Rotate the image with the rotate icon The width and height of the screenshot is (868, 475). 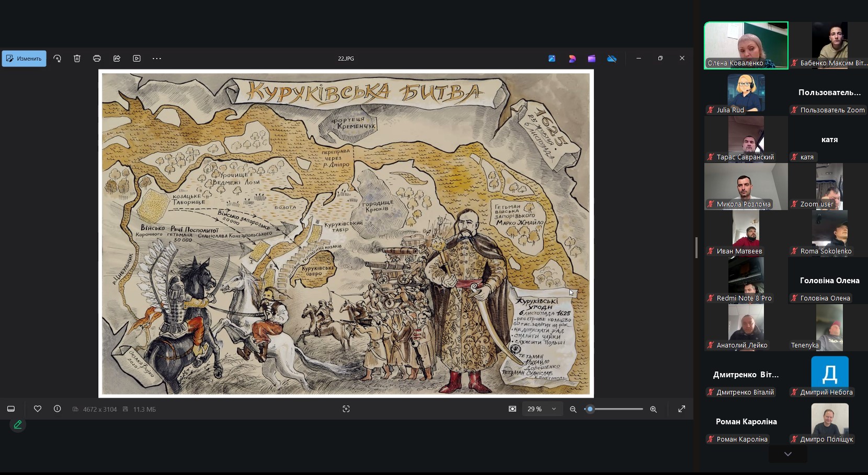58,59
